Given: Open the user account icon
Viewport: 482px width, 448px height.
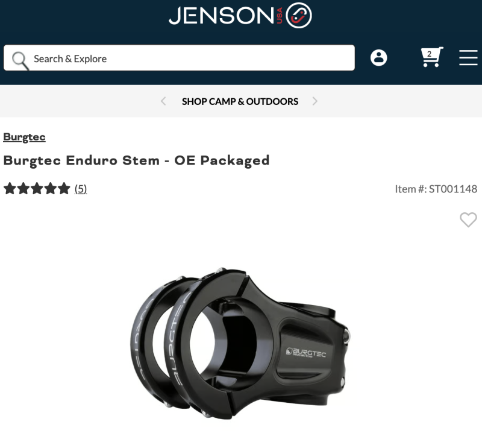Looking at the screenshot, I should [x=379, y=58].
